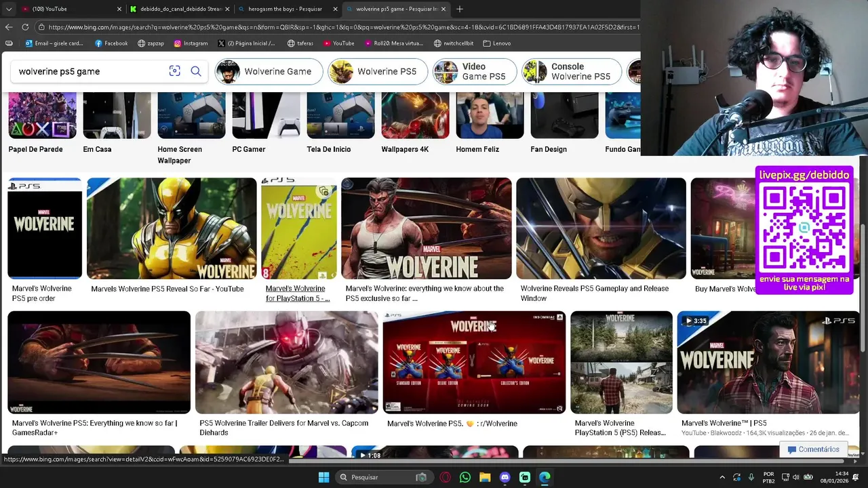The width and height of the screenshot is (868, 488).
Task: Open visual search camera icon
Action: (174, 71)
